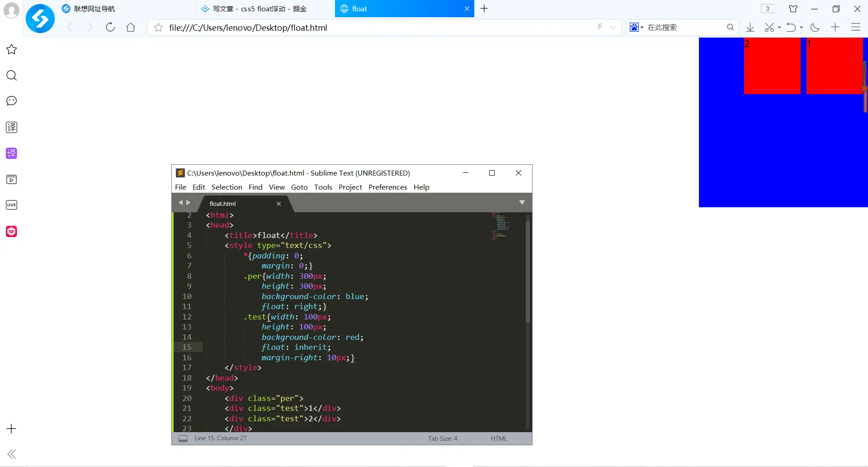868x467 pixels.
Task: Click the plus icon in browser toolbar
Action: [835, 27]
